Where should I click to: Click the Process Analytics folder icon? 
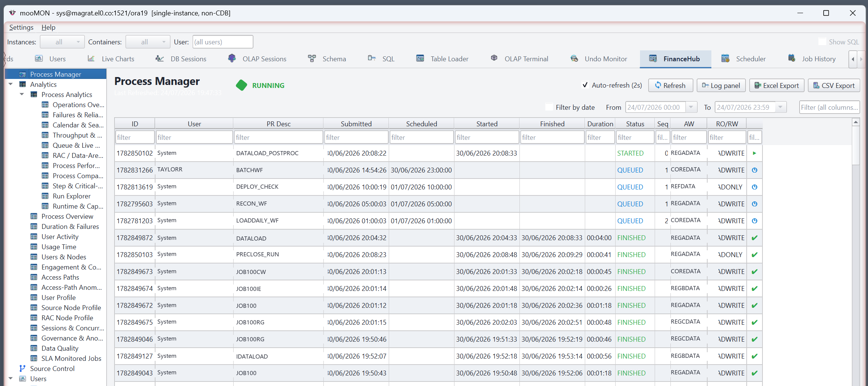click(x=34, y=94)
